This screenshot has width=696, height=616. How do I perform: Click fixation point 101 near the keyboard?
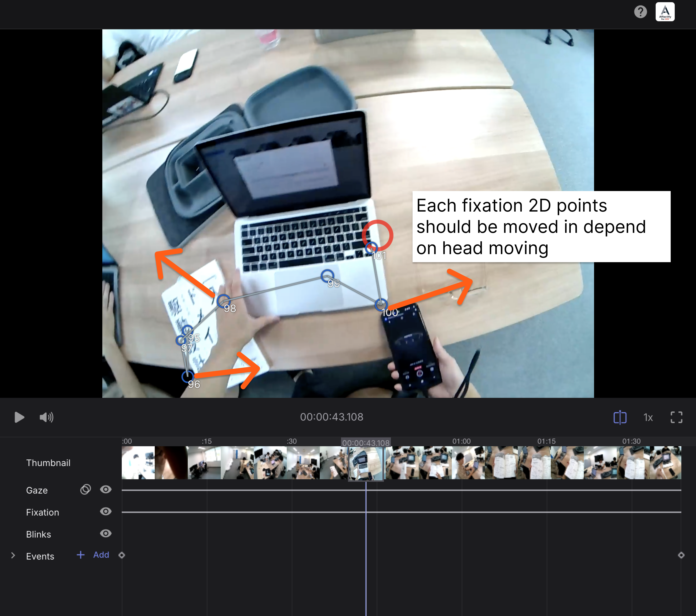point(371,248)
